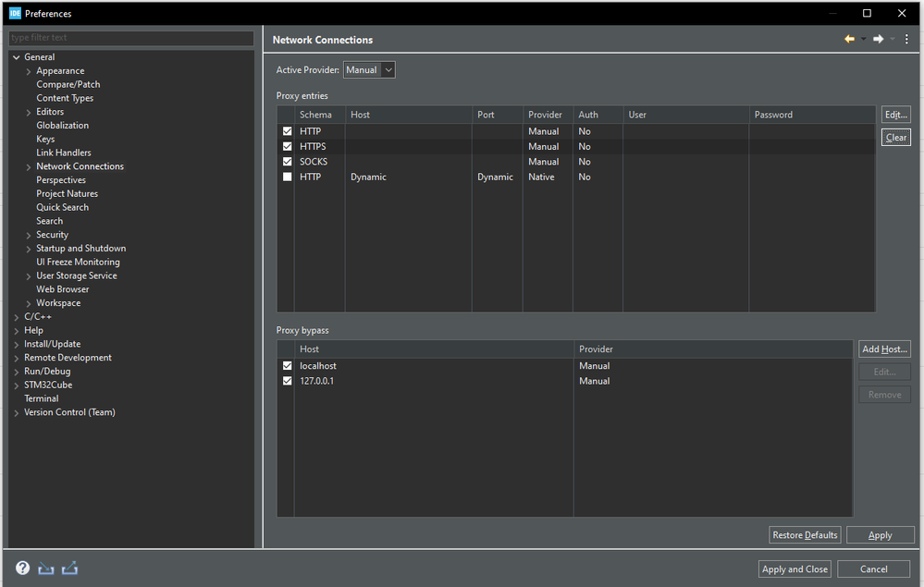
Task: Click the IDE icon in title bar
Action: 15,13
